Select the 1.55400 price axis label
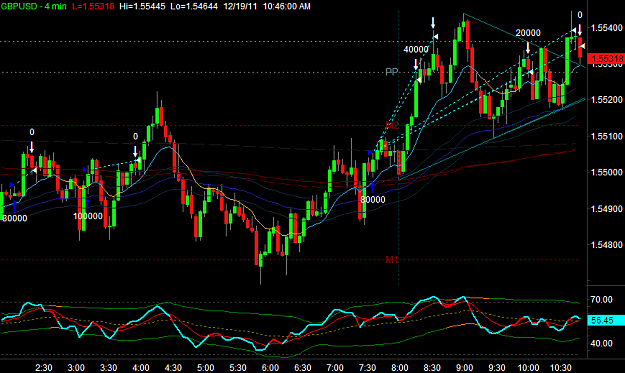 tap(607, 27)
